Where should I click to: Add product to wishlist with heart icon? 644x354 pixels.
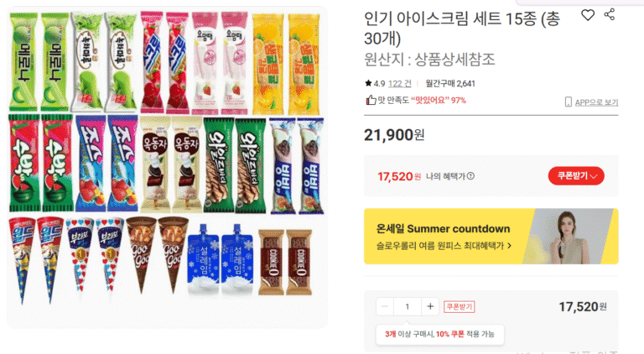click(588, 15)
